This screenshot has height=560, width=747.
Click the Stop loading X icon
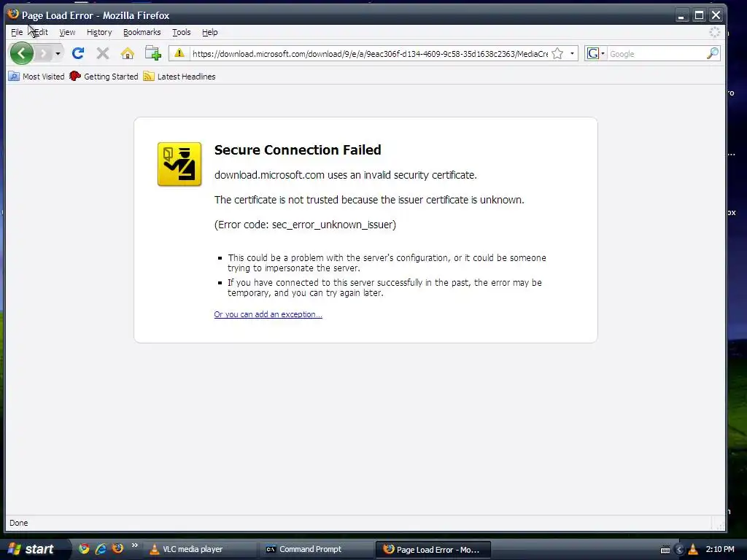pos(102,53)
